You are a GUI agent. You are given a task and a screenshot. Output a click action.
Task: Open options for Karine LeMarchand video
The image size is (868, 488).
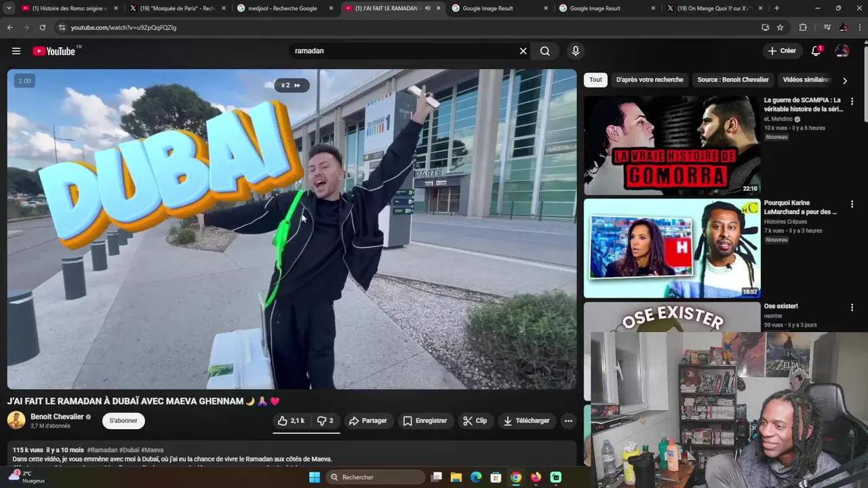tap(852, 204)
